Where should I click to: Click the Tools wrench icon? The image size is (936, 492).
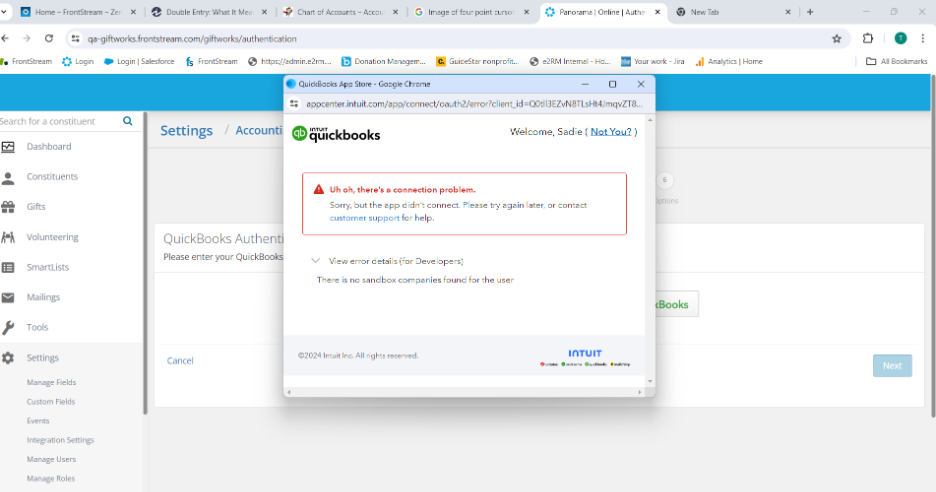pyautogui.click(x=8, y=327)
